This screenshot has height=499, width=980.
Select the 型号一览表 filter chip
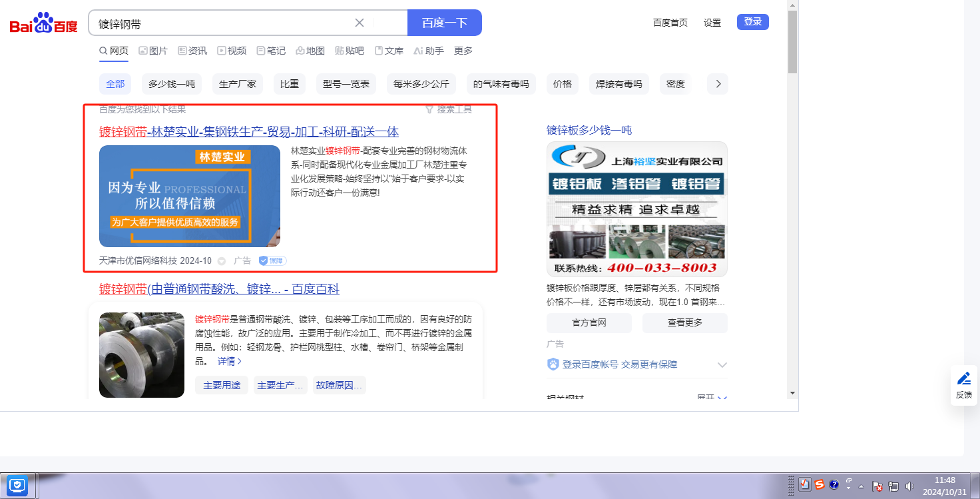(x=346, y=84)
